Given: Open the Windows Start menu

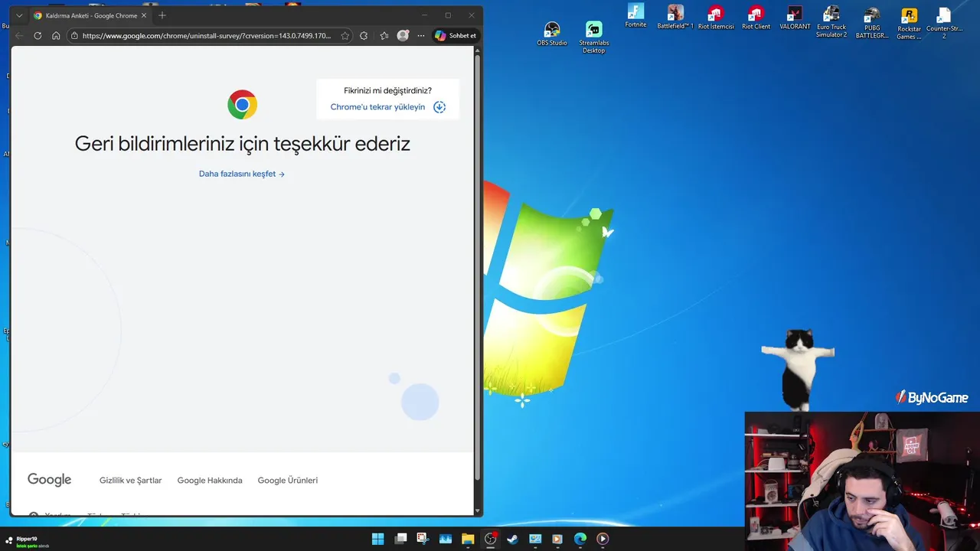Looking at the screenshot, I should [377, 539].
